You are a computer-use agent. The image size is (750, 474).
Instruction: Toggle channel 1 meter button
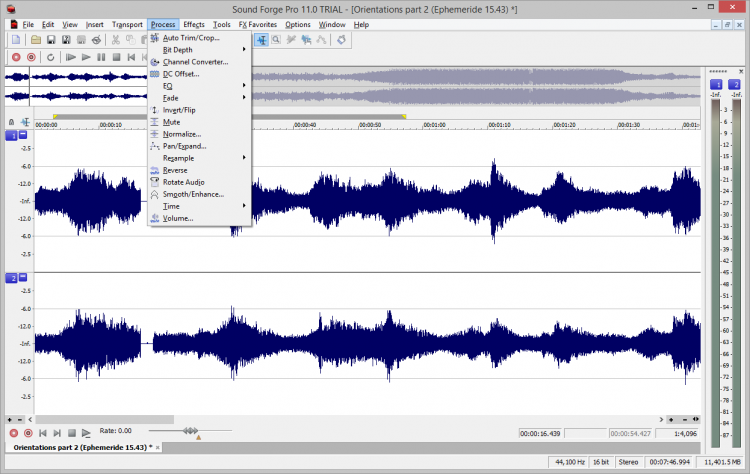point(716,85)
